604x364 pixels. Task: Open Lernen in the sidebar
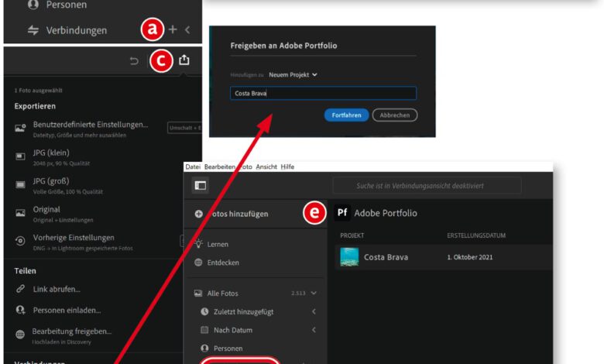pos(218,244)
